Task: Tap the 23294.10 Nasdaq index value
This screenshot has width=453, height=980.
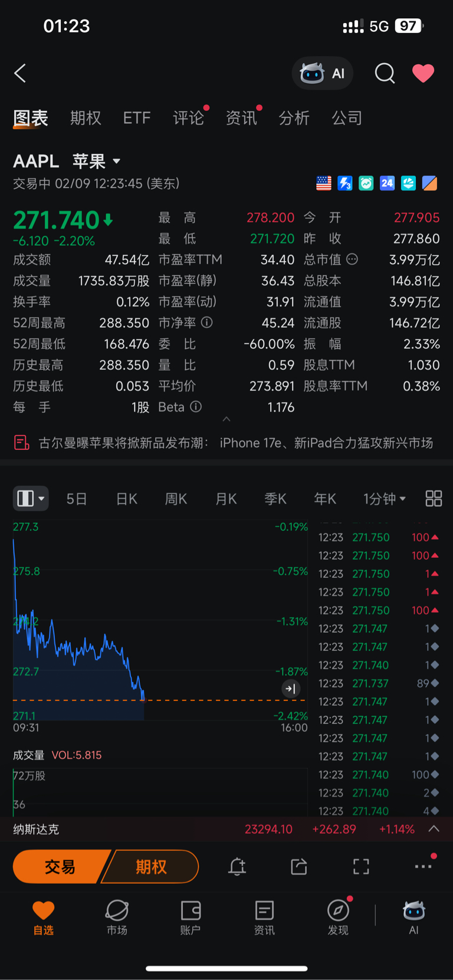Action: (x=268, y=829)
